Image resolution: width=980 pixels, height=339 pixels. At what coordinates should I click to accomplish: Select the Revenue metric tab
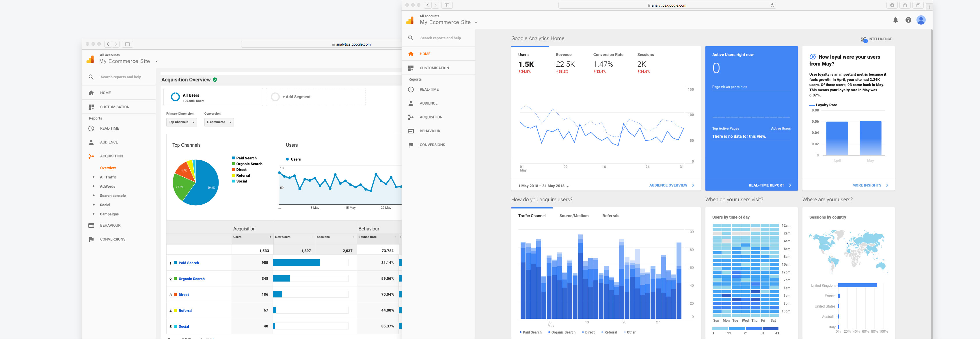point(565,63)
